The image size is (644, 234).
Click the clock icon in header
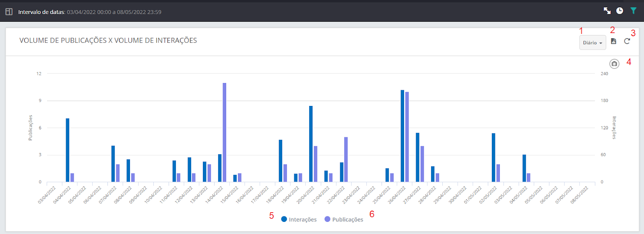620,11
